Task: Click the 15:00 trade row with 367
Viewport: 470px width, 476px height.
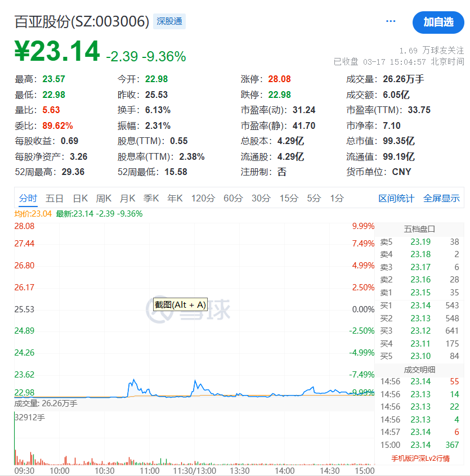Action: click(x=419, y=444)
